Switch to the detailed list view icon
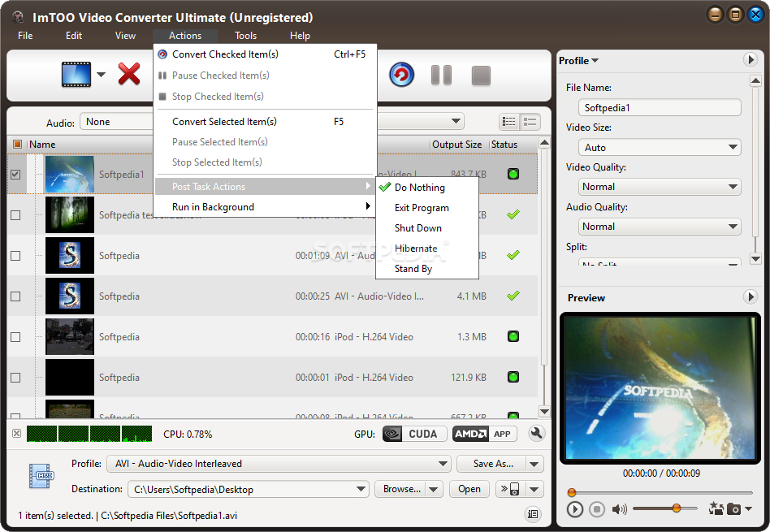The height and width of the screenshot is (532, 770). 509,121
